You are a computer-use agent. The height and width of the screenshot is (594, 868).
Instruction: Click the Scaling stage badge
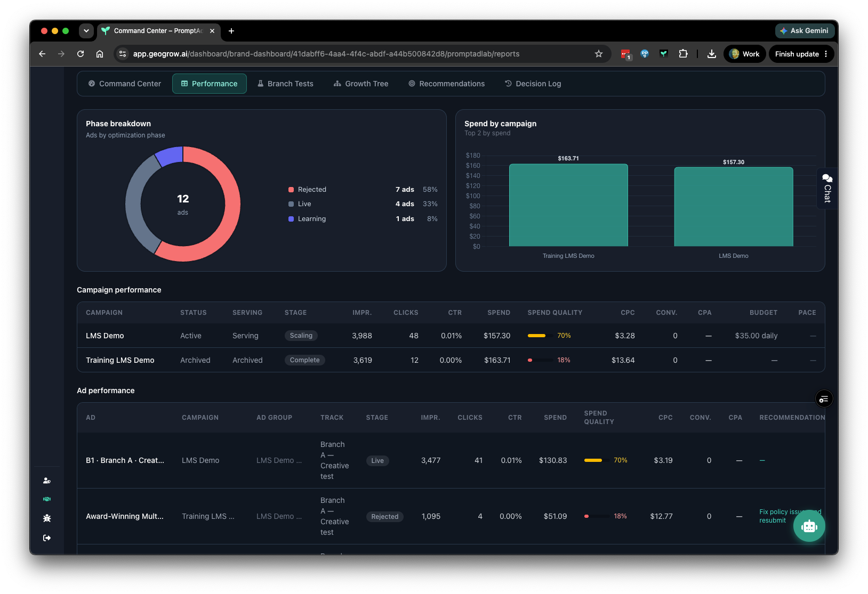[x=301, y=336]
